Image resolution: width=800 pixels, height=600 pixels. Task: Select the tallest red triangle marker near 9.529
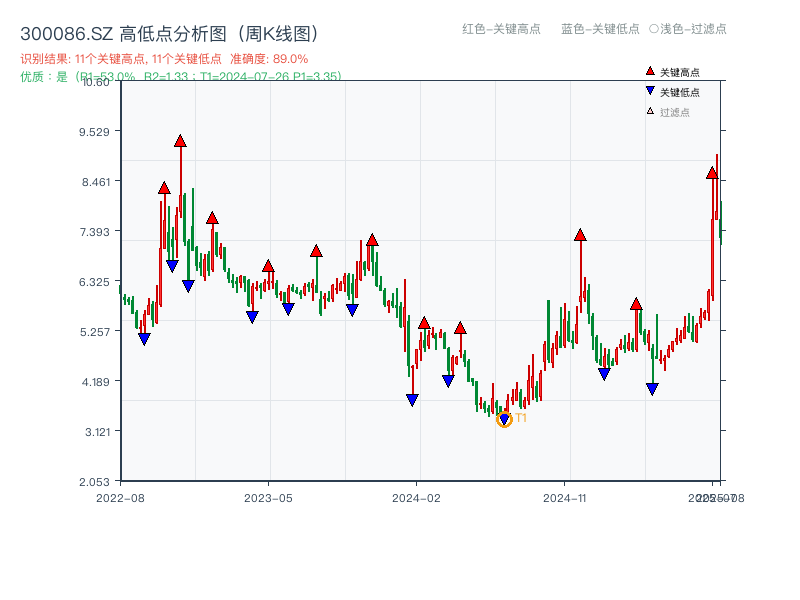click(x=180, y=142)
